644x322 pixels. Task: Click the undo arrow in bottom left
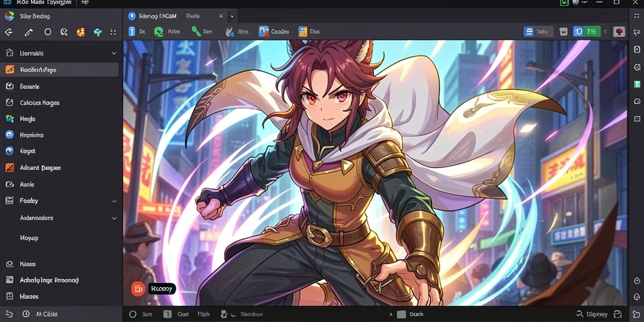point(9,314)
